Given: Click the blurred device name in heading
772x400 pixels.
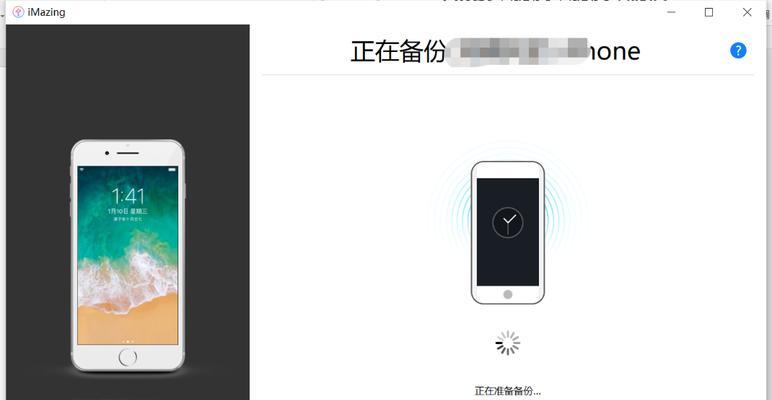Looking at the screenshot, I should (517, 51).
